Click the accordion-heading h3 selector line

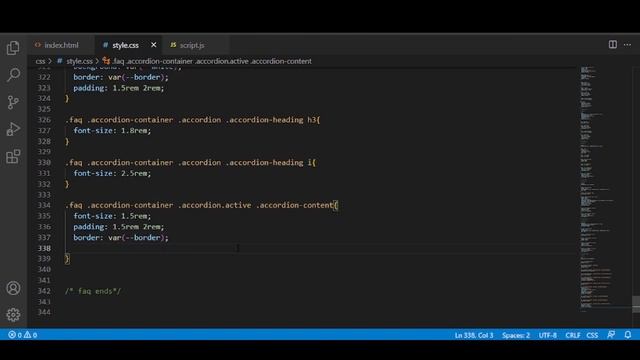point(193,120)
